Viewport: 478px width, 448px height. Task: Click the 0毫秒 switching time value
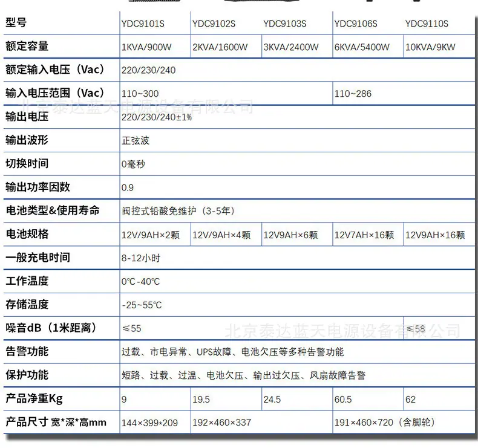tap(133, 164)
